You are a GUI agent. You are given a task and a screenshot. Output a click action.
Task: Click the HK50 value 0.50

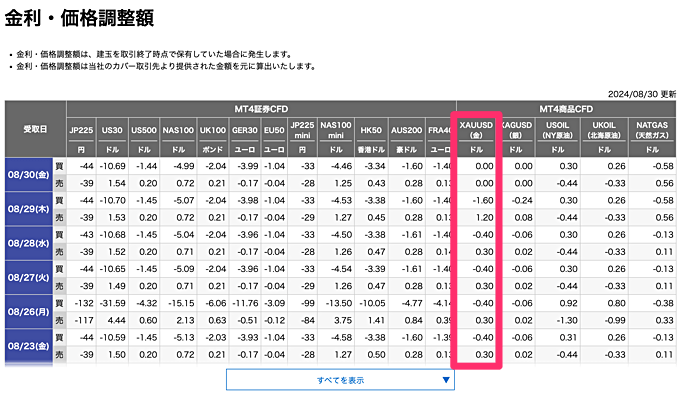(x=376, y=355)
